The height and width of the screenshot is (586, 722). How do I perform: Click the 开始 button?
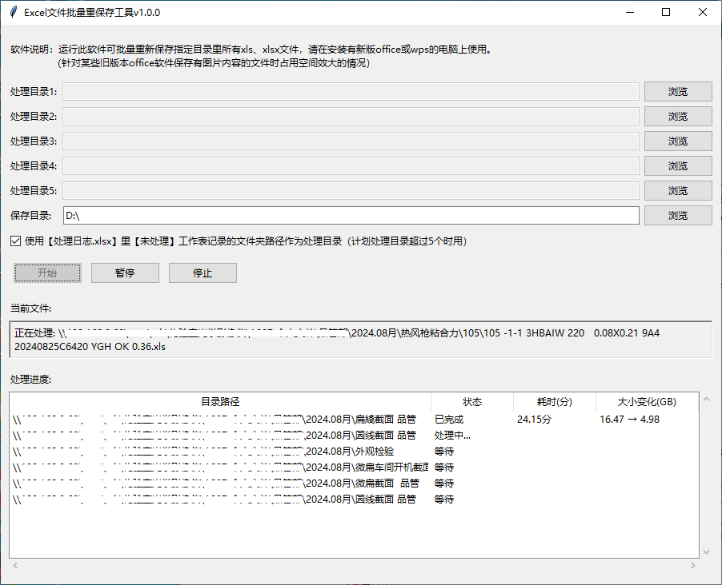point(47,273)
